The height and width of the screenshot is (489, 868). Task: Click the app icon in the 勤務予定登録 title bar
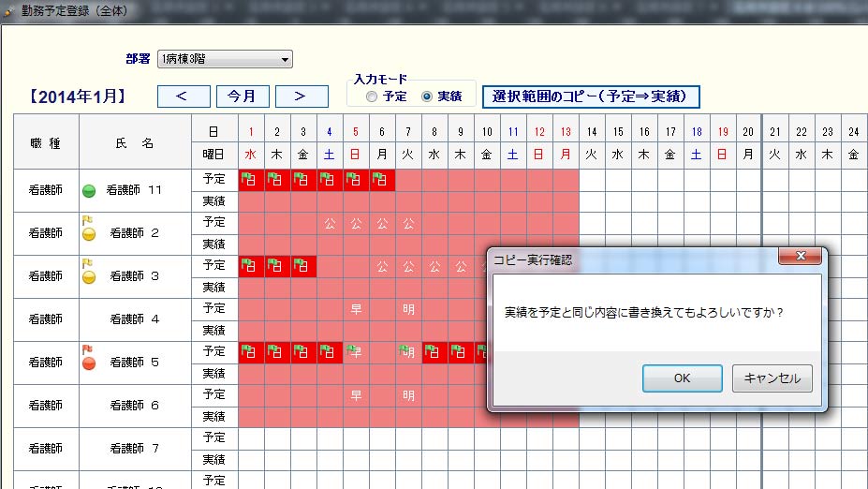pyautogui.click(x=9, y=12)
